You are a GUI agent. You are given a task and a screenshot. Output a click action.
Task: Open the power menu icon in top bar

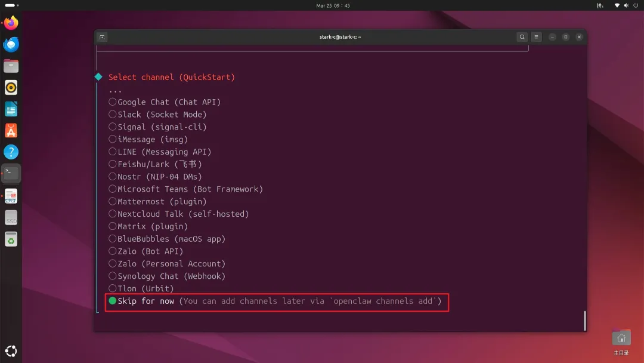click(x=636, y=5)
